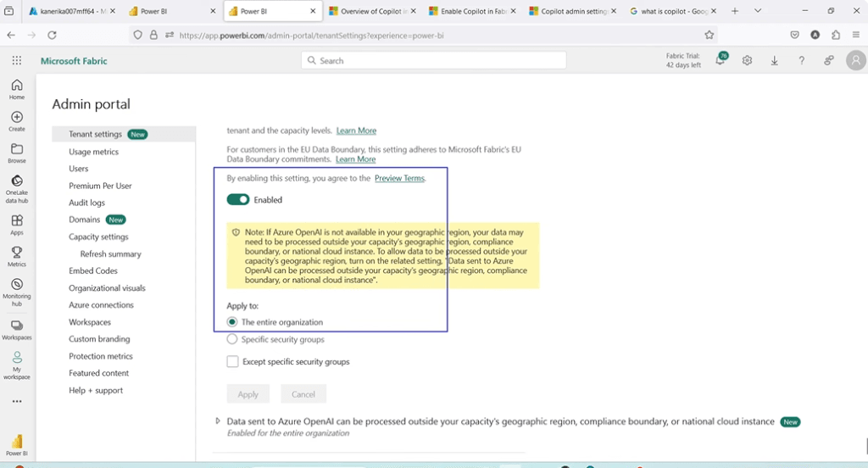Click the Microsoft Fabric title link
Viewport: 868px width, 468px height.
[x=74, y=61]
